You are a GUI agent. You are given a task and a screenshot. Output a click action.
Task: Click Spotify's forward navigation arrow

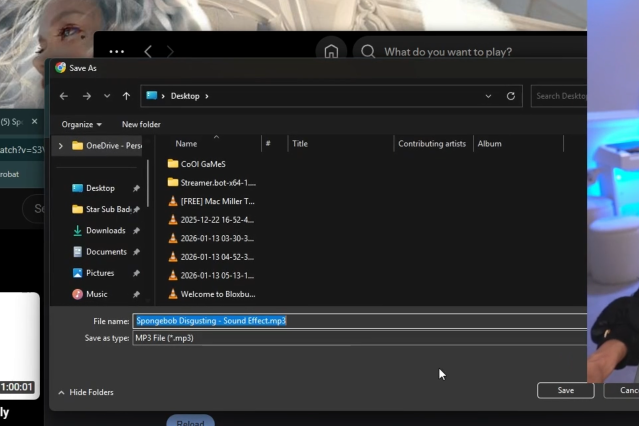pos(170,51)
